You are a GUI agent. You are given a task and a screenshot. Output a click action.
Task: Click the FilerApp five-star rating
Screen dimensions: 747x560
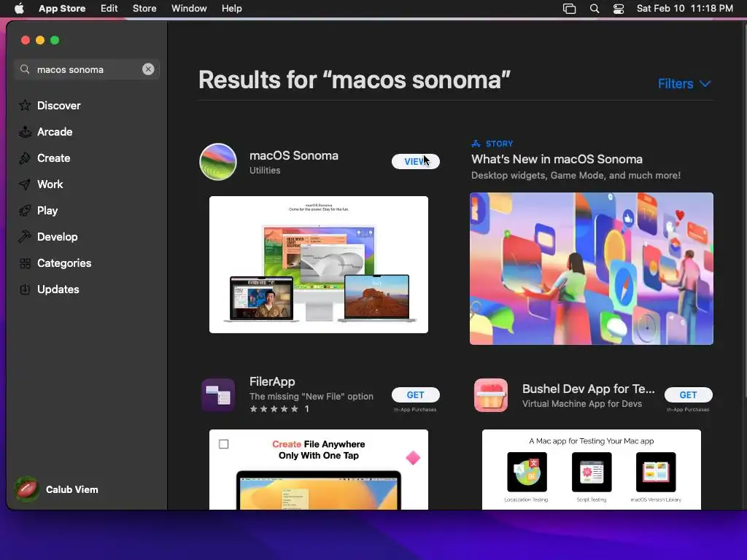pyautogui.click(x=274, y=408)
